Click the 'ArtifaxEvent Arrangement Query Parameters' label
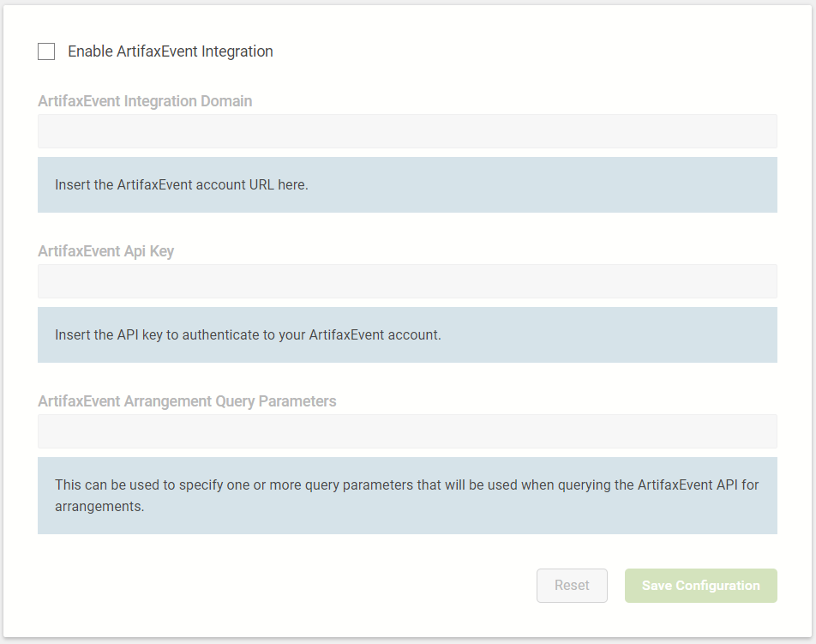The width and height of the screenshot is (816, 644). tap(187, 401)
